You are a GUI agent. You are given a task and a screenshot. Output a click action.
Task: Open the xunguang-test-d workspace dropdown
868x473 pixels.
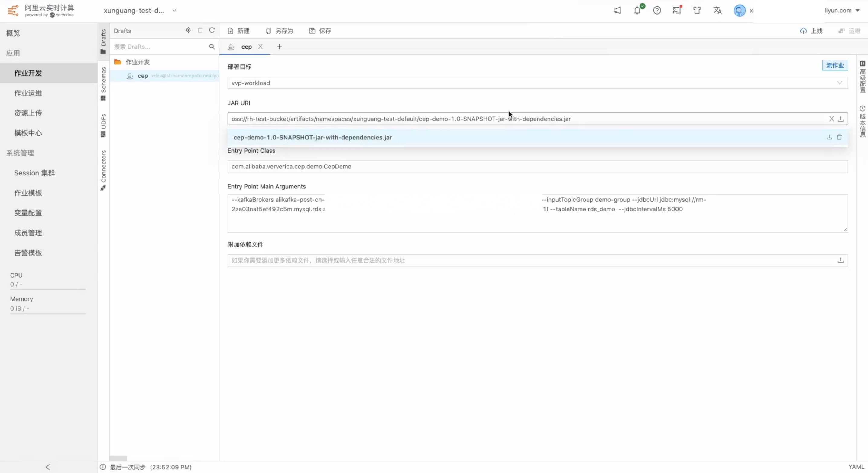point(140,11)
